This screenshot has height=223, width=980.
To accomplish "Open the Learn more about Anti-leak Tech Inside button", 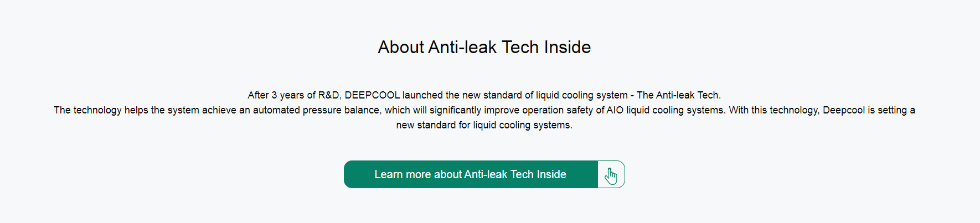I will point(484,174).
